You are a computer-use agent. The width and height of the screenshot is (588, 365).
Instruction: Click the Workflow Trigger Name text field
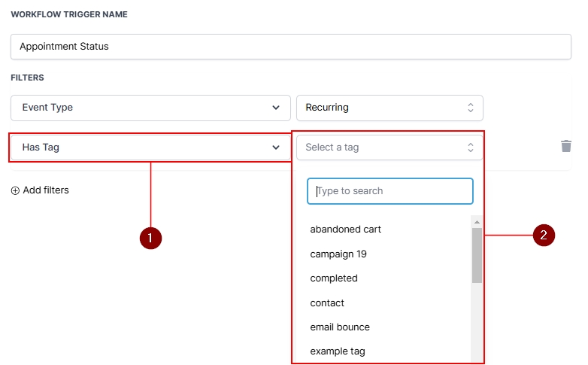pyautogui.click(x=290, y=47)
